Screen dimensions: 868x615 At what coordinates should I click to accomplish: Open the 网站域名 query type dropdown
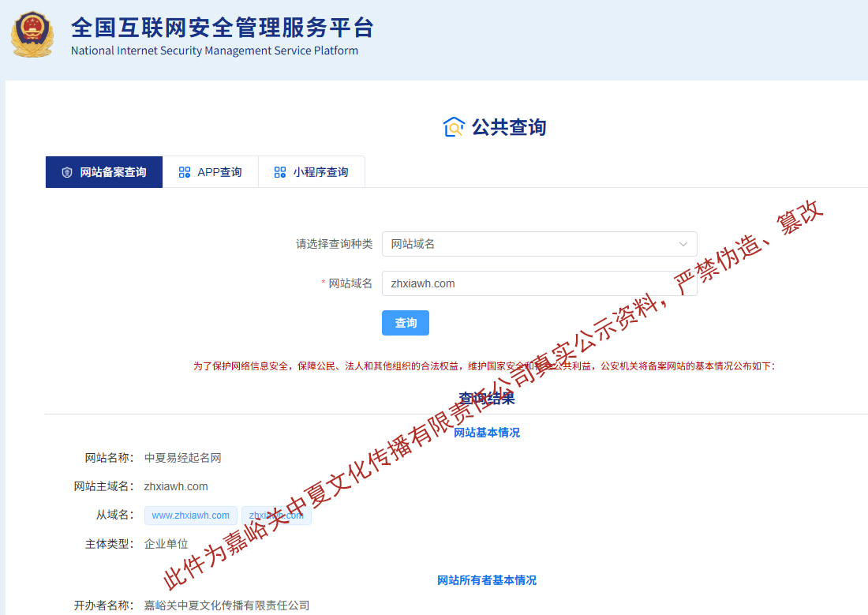click(539, 244)
